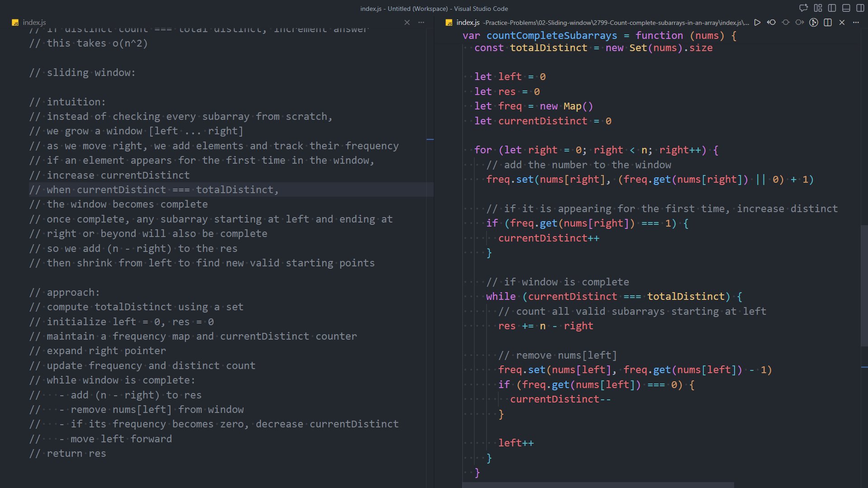This screenshot has height=488, width=868.
Task: Place cursor on 'currentDistinct++' line
Action: pos(548,238)
